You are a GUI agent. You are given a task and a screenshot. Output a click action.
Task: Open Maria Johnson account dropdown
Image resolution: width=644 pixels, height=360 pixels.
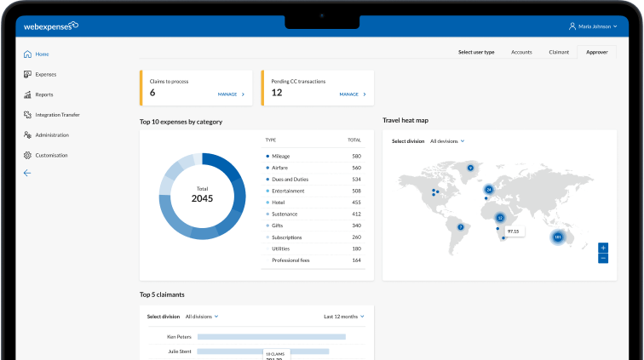[x=593, y=26]
